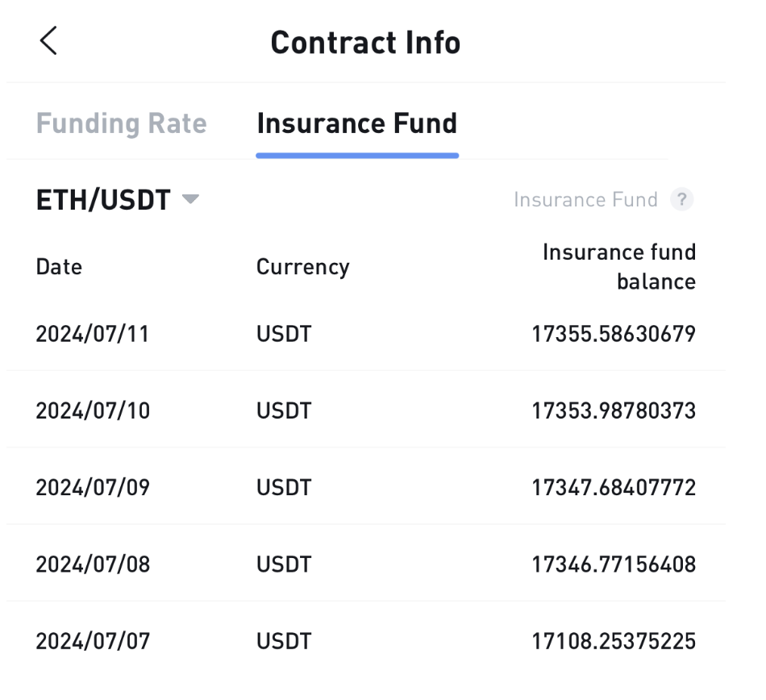Viewport: 766px width, 700px height.
Task: Click USDT currency in the 2024/07/09 row
Action: pyautogui.click(x=284, y=488)
